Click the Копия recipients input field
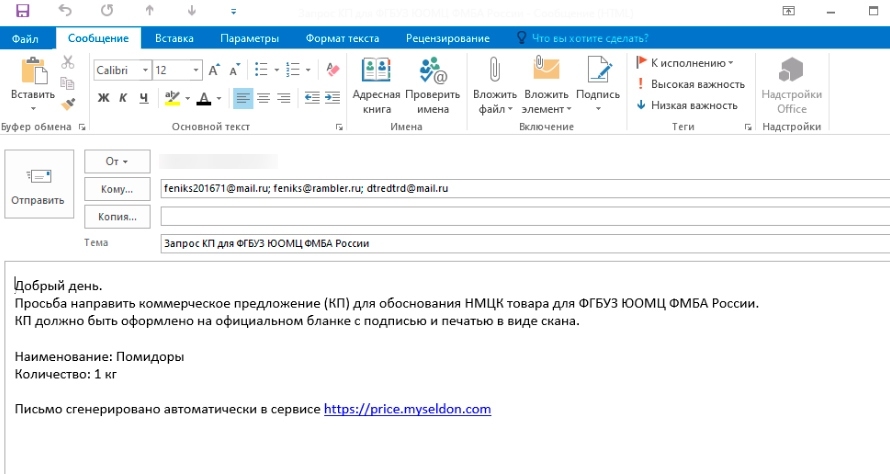This screenshot has width=890, height=474. [x=525, y=216]
